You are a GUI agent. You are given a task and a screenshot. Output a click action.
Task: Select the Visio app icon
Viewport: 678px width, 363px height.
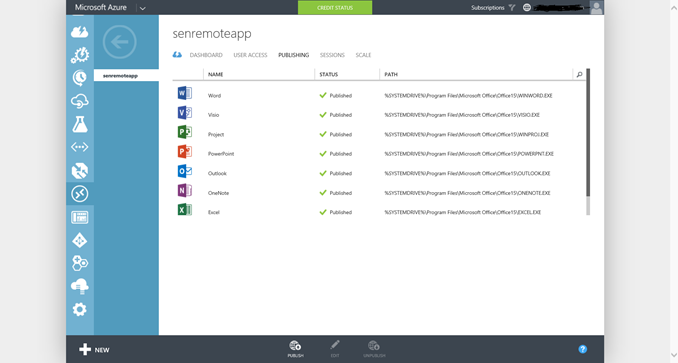185,113
